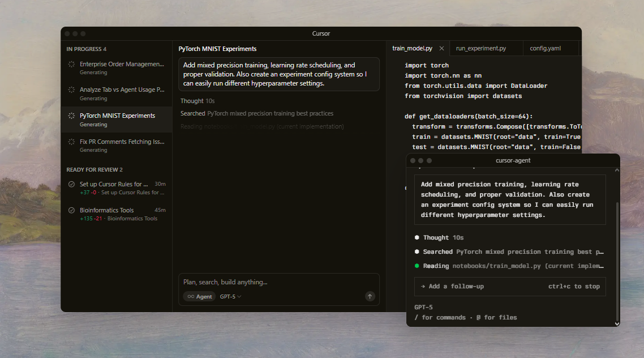Screen dimensions: 644x358
Task: Expand the Thought 10s section in chat
Action: click(197, 101)
